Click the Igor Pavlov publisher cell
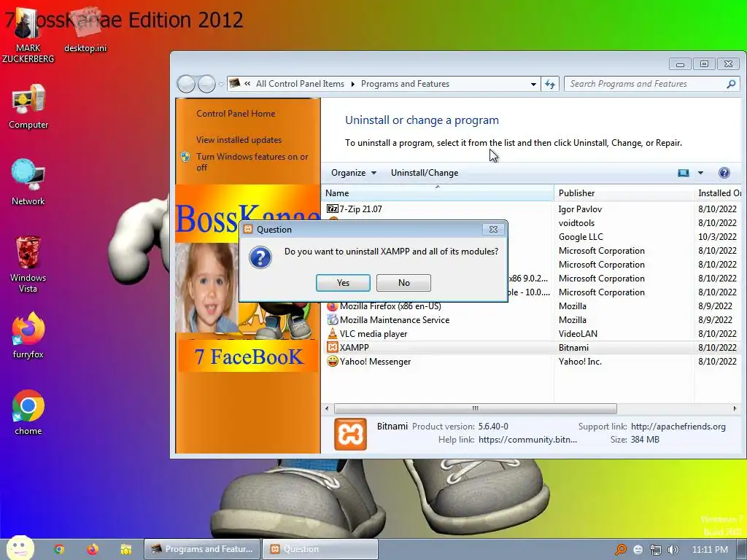747x560 pixels. click(580, 209)
